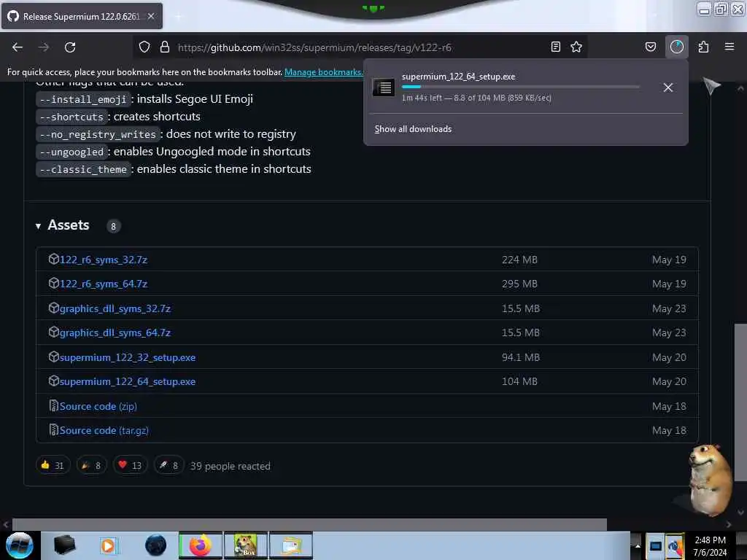
Task: Click the 39 people reacted text
Action: pyautogui.click(x=230, y=466)
